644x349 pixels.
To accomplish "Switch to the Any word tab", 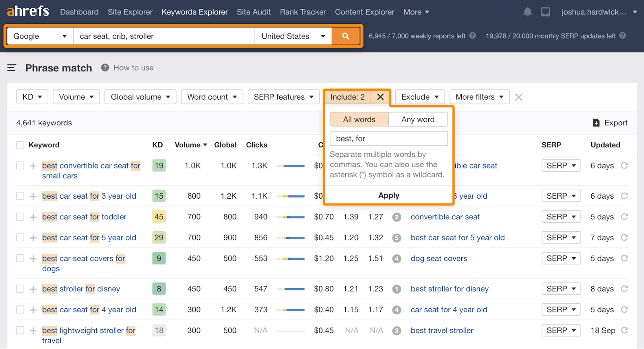I will point(418,119).
